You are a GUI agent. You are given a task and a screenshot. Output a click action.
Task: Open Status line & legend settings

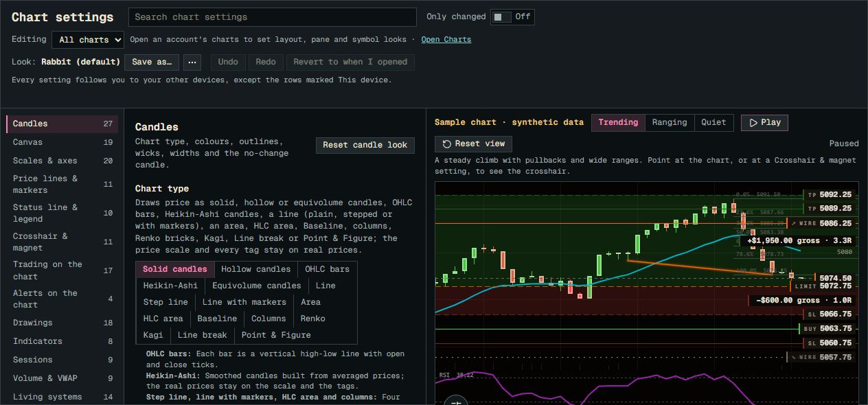click(62, 213)
